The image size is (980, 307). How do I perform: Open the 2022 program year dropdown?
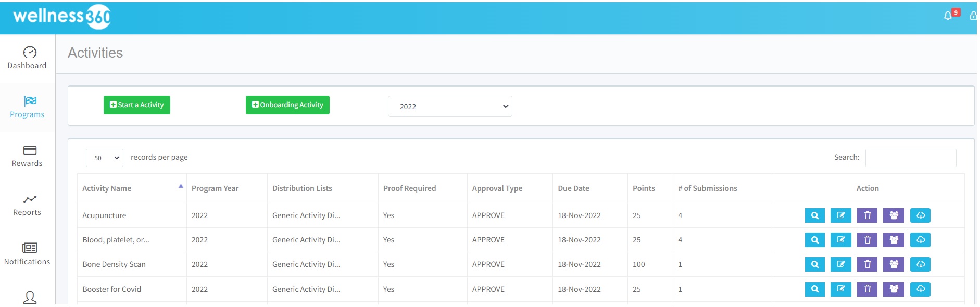coord(450,106)
